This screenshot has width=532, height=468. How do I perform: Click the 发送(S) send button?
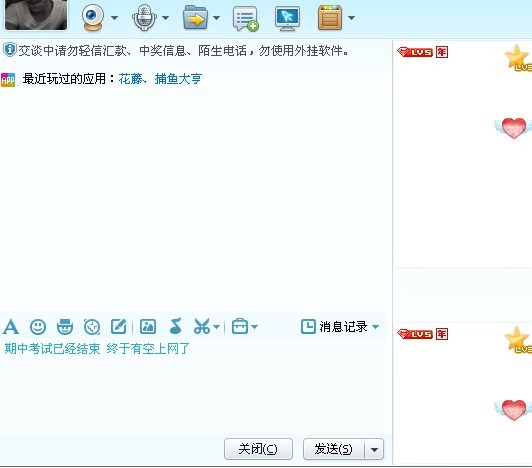[x=334, y=449]
